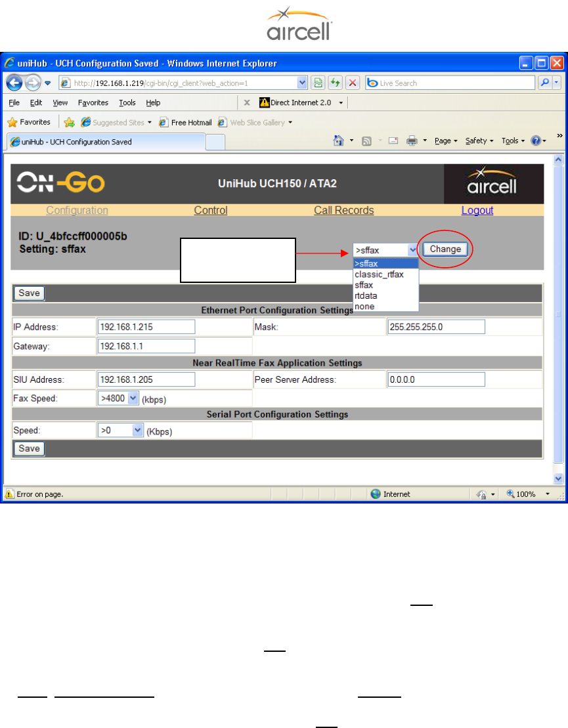Select rtdata option in the list
Viewport: 568px width, 728px height.
[x=385, y=296]
